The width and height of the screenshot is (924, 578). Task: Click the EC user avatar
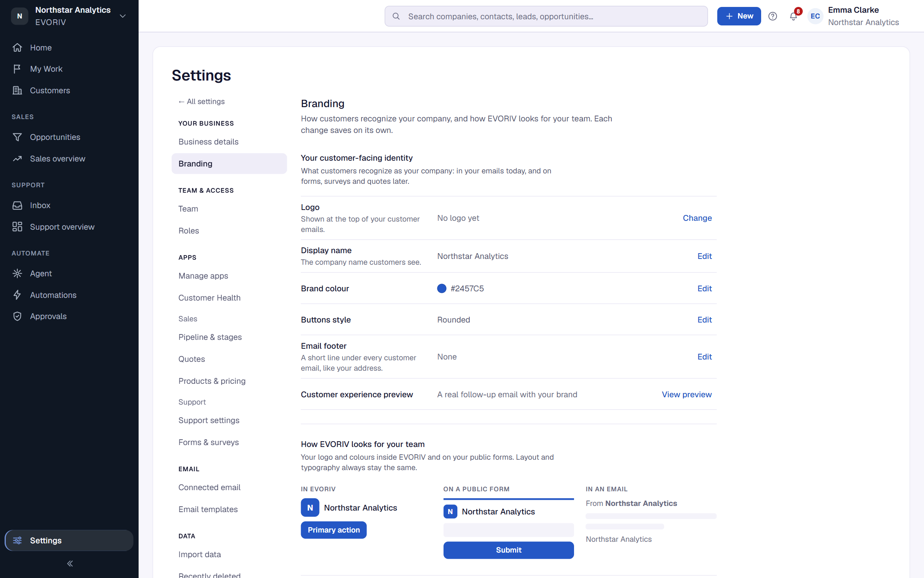pyautogui.click(x=815, y=16)
